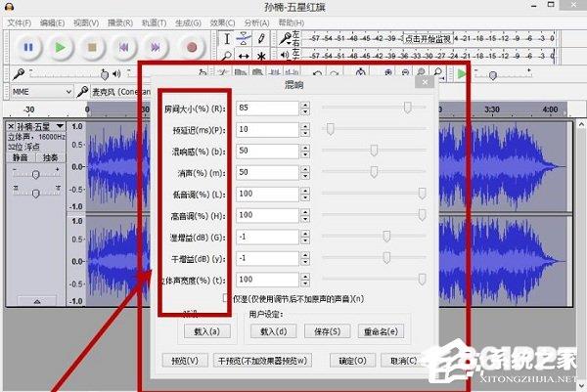
Task: Click the Zoom In toolbar icon
Action: tap(388, 72)
